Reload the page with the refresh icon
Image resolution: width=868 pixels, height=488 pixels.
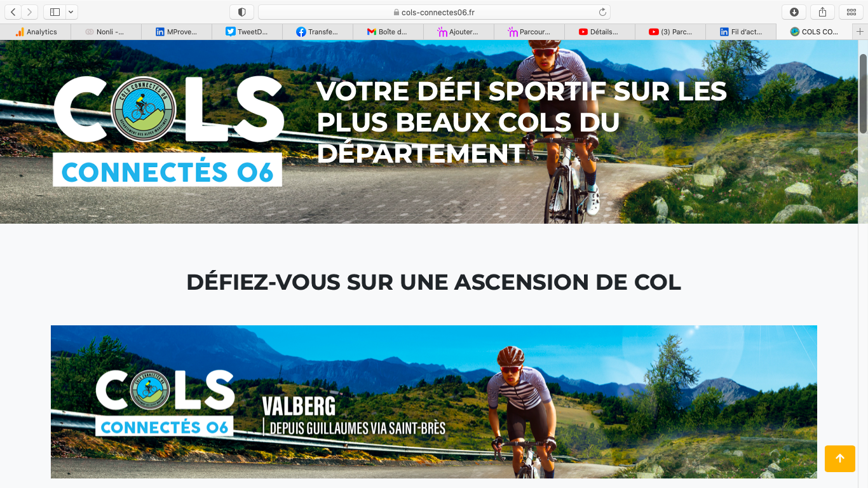(602, 12)
